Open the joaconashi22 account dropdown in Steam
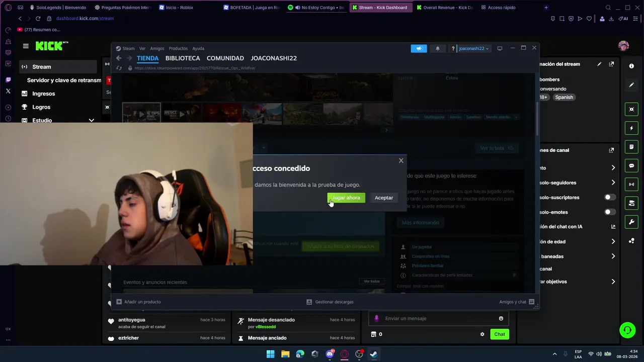Screen dimensions: 644x362 (x=473, y=48)
